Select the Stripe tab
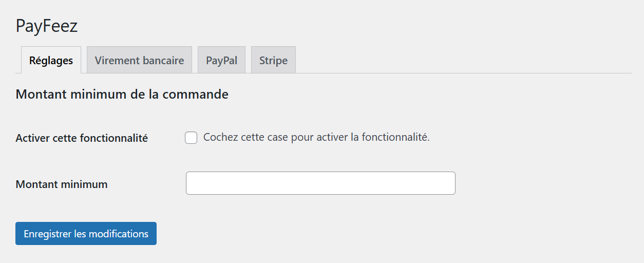Image resolution: width=644 pixels, height=263 pixels. [x=273, y=60]
